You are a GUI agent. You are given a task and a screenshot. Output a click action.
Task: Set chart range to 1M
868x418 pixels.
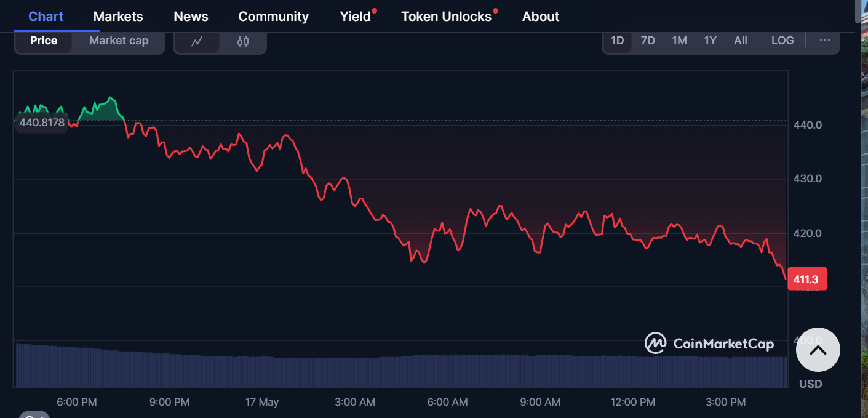(x=679, y=41)
